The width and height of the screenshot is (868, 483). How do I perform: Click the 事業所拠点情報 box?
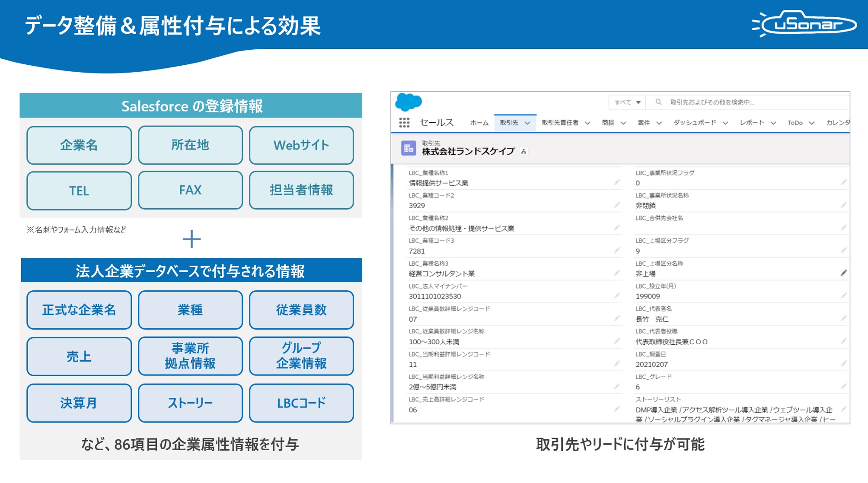click(190, 356)
